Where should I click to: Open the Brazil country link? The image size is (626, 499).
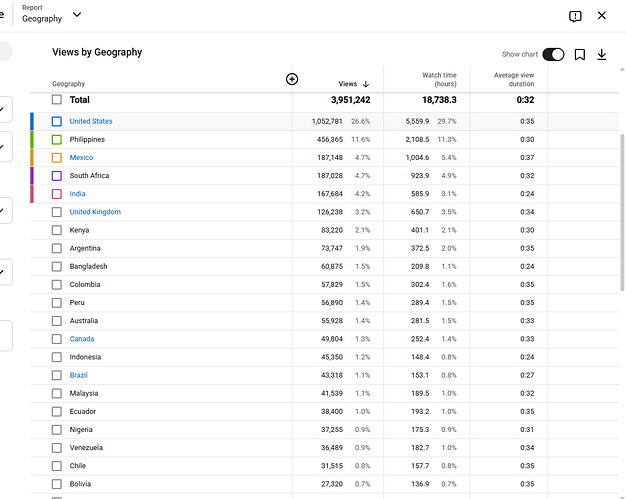coord(78,375)
